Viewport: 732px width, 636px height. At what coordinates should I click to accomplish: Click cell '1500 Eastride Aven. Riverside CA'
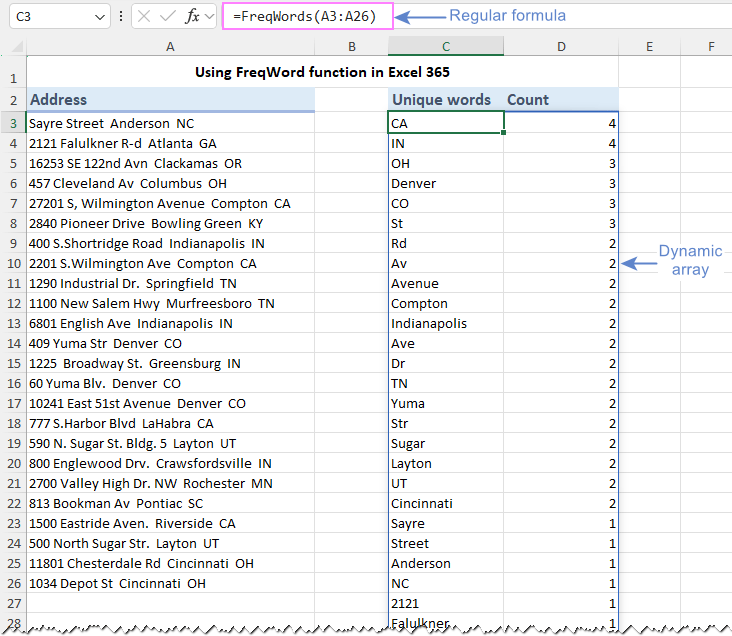click(x=170, y=523)
